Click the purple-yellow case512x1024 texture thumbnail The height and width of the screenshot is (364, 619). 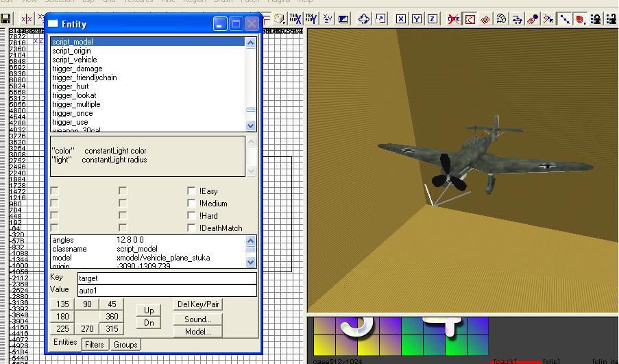pyautogui.click(x=357, y=337)
